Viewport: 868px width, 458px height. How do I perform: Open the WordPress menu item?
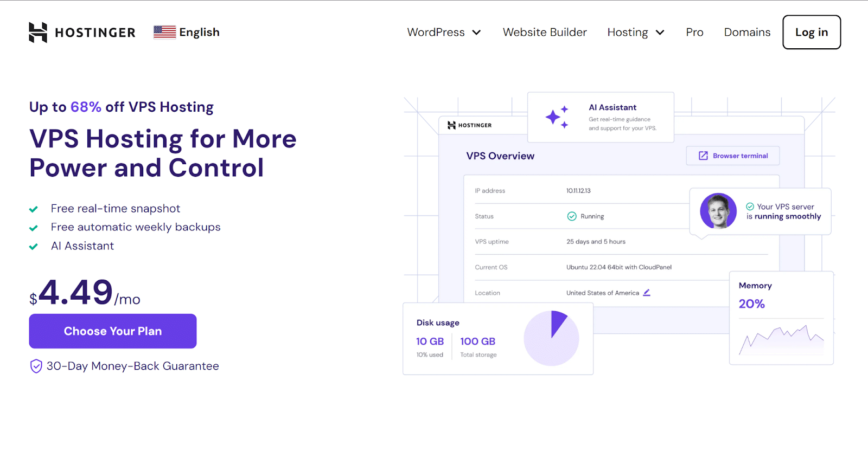(x=436, y=32)
